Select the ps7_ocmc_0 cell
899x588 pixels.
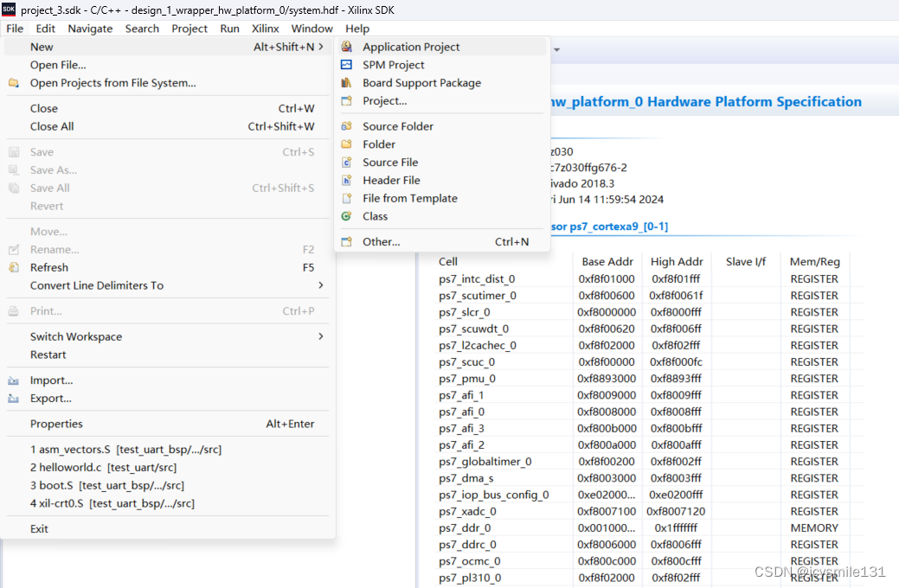click(x=470, y=561)
